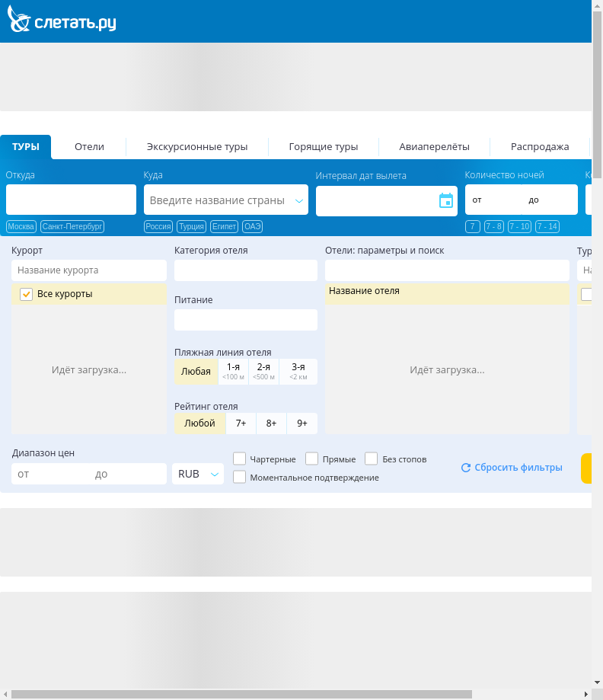Open the Авиаперелёты tab
603x700 pixels.
[434, 147]
